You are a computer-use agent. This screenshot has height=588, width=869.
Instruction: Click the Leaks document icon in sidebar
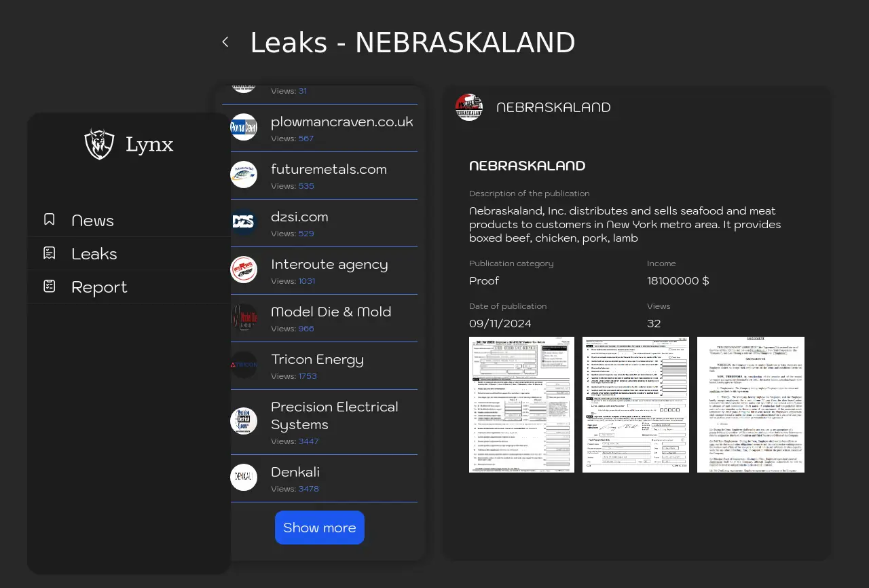point(50,253)
